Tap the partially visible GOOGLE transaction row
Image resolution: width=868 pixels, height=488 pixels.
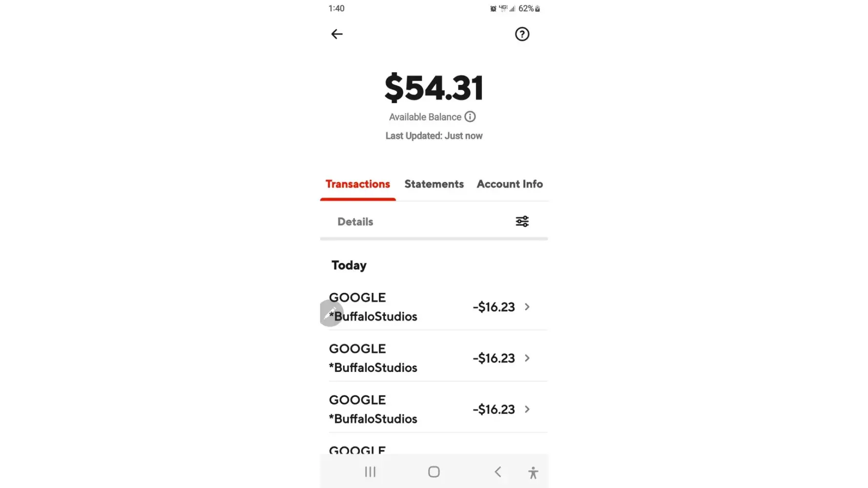click(x=357, y=449)
